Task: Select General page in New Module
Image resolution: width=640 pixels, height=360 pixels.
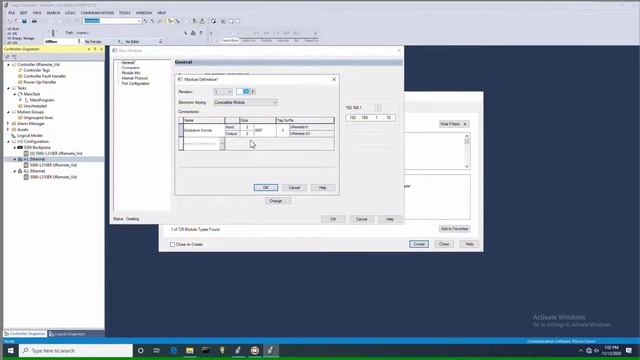Action: click(129, 62)
